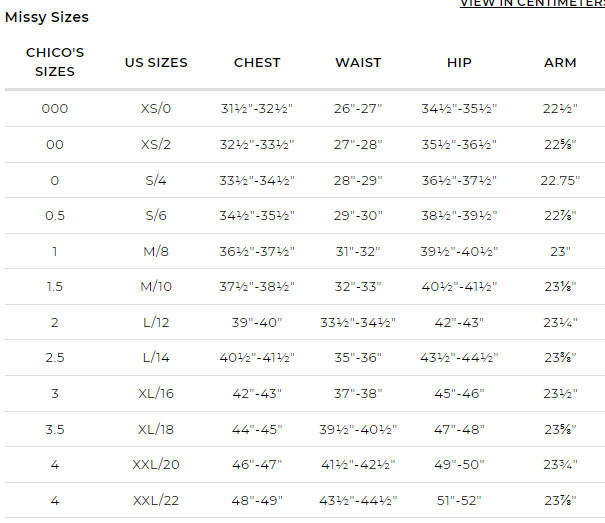This screenshot has height=523, width=605.
Task: Select the 37"-38" waist measurement
Action: (358, 393)
